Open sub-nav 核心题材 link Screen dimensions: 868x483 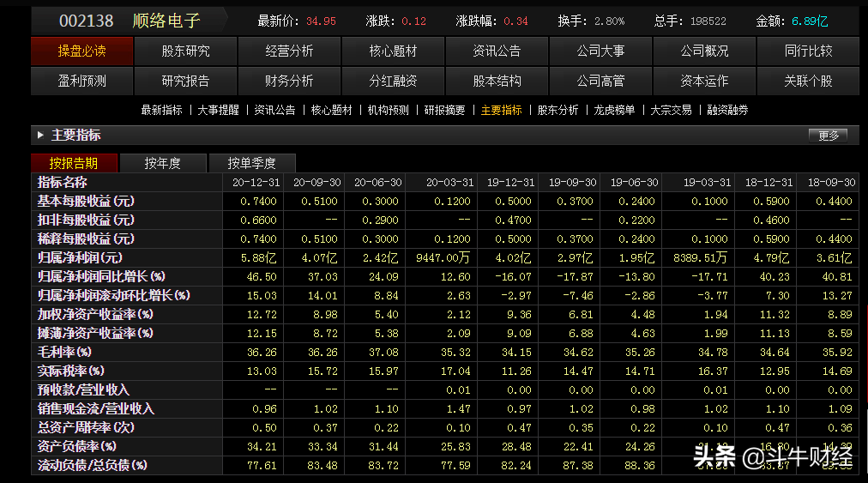pos(332,110)
